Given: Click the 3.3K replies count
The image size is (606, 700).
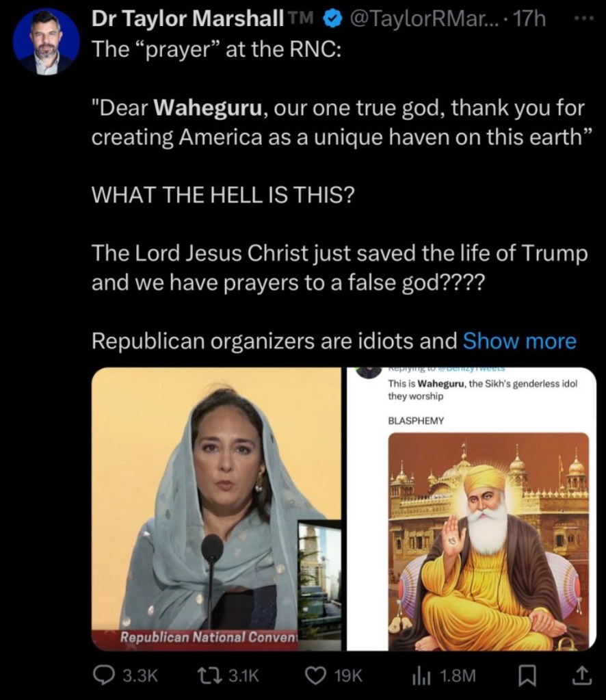Looking at the screenshot, I should click(x=140, y=675).
